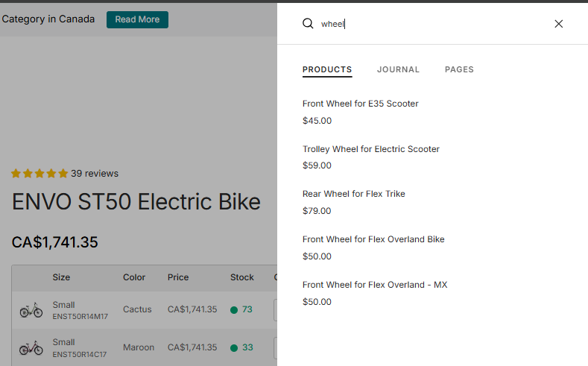
Task: Select the PRODUCTS tab
Action: (327, 70)
